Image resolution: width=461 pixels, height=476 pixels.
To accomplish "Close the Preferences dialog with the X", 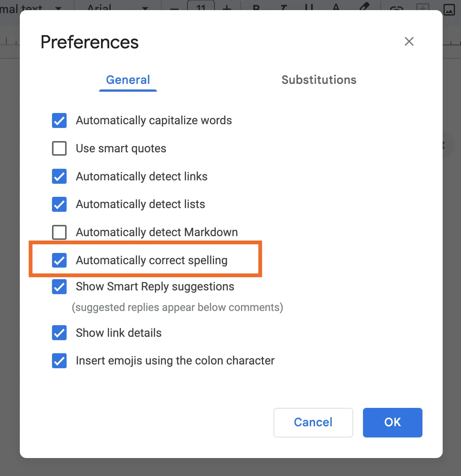I will (409, 42).
